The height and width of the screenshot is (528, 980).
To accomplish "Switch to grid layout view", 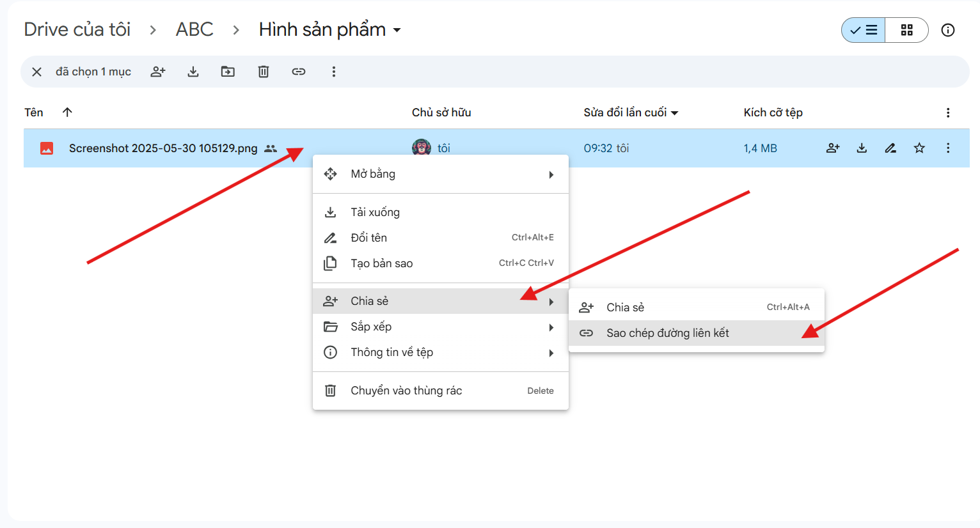I will point(906,30).
